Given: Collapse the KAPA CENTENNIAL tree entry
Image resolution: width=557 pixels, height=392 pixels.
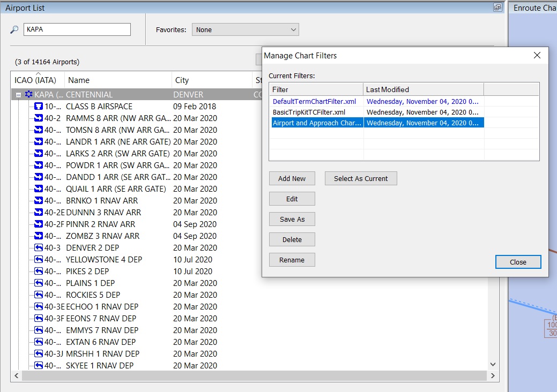Looking at the screenshot, I should (17, 94).
